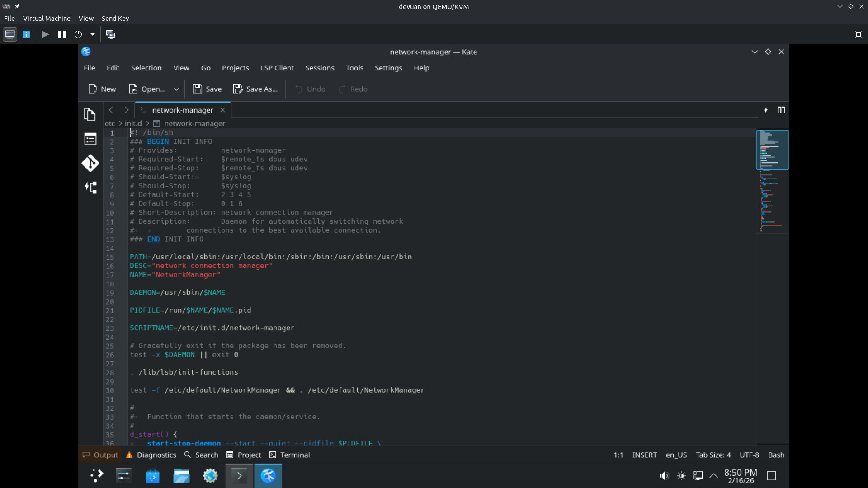This screenshot has width=868, height=488.
Task: Open the Documents sidebar panel icon
Action: [90, 114]
